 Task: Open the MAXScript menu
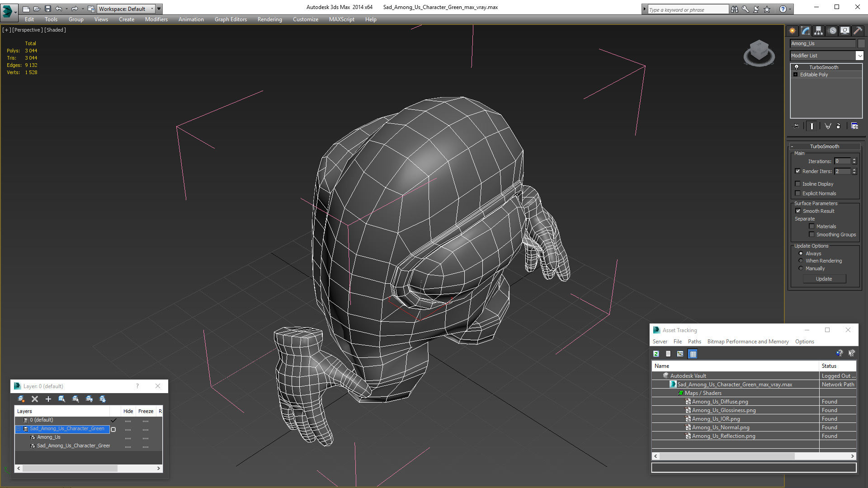[341, 19]
